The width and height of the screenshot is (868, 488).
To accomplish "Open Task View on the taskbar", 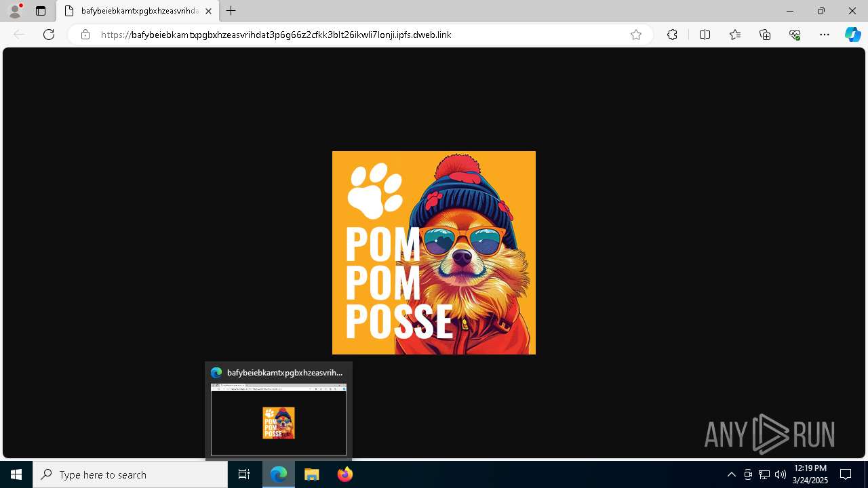I will click(244, 474).
